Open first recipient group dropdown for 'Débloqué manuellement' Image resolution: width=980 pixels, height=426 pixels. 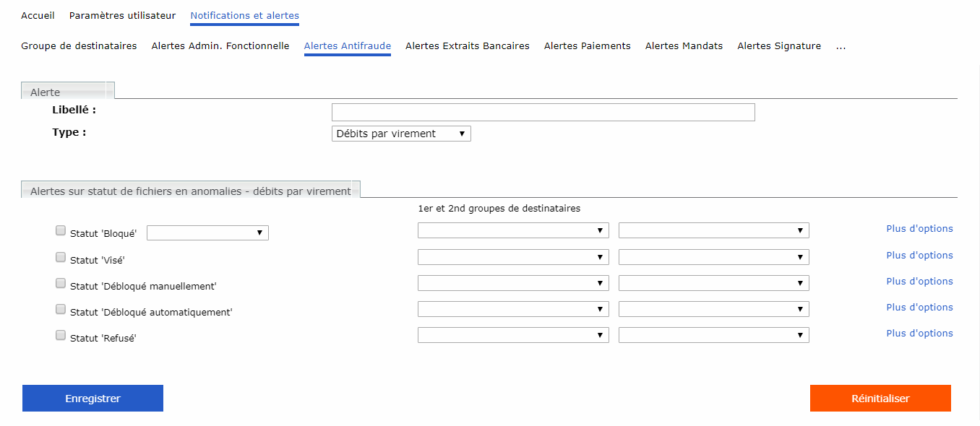(x=513, y=283)
